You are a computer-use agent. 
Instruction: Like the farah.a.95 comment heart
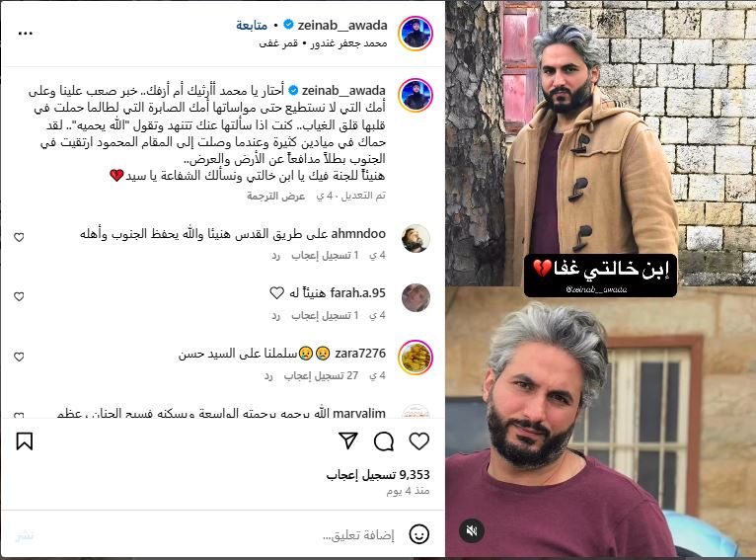[x=19, y=296]
